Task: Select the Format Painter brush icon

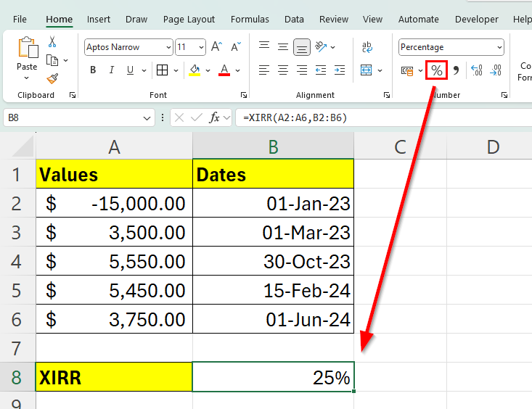Action: 52,78
